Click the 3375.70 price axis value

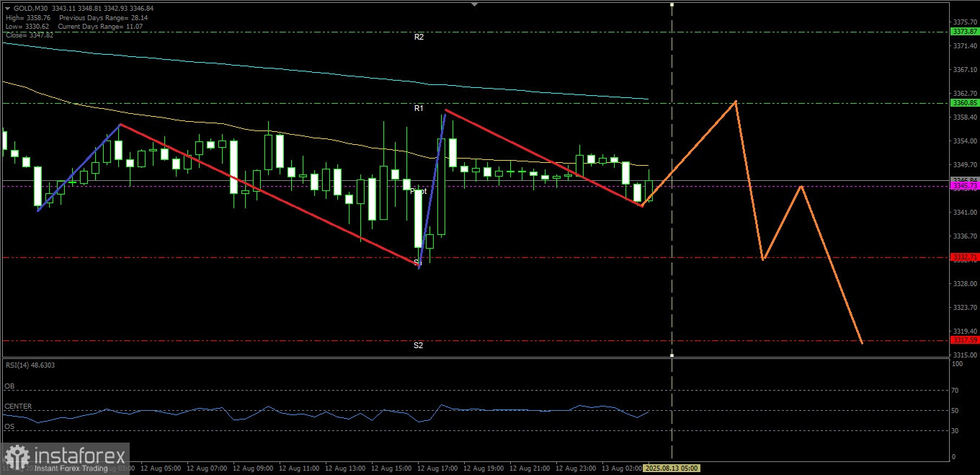[965, 22]
